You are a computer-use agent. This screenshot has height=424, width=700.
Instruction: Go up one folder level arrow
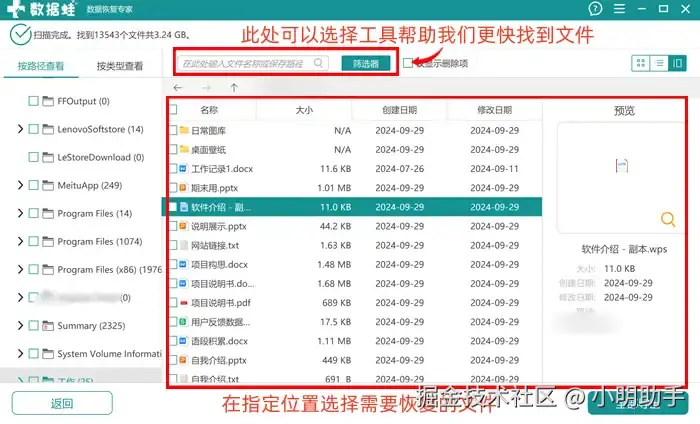234,87
